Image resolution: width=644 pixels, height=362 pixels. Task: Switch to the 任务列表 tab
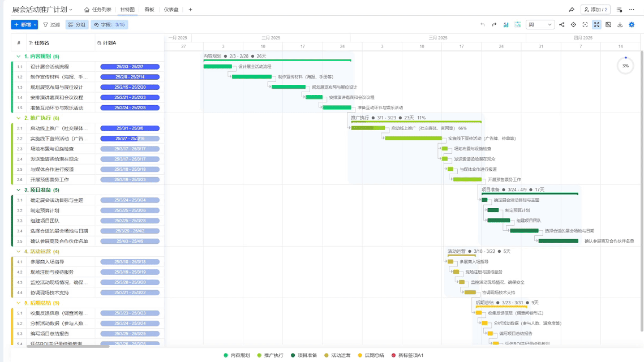(97, 10)
